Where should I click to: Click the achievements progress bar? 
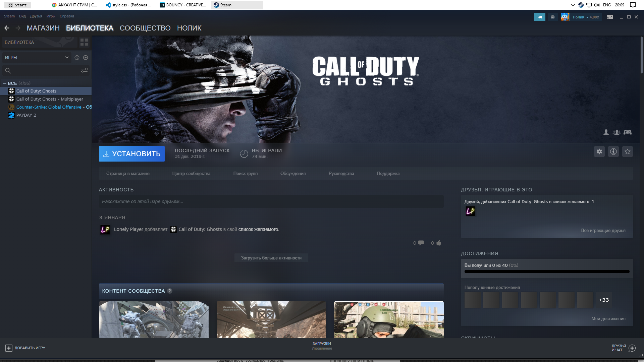coord(547,271)
